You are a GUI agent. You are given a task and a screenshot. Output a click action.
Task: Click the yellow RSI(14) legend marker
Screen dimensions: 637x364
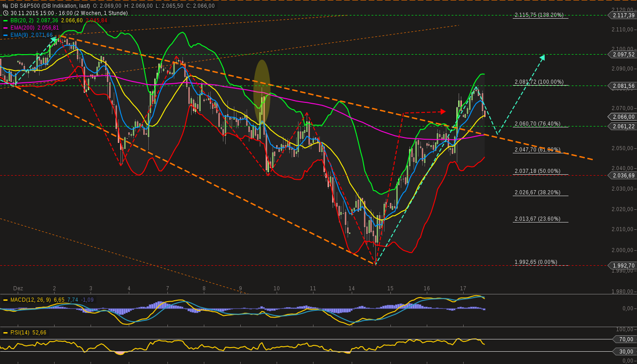click(x=5, y=333)
